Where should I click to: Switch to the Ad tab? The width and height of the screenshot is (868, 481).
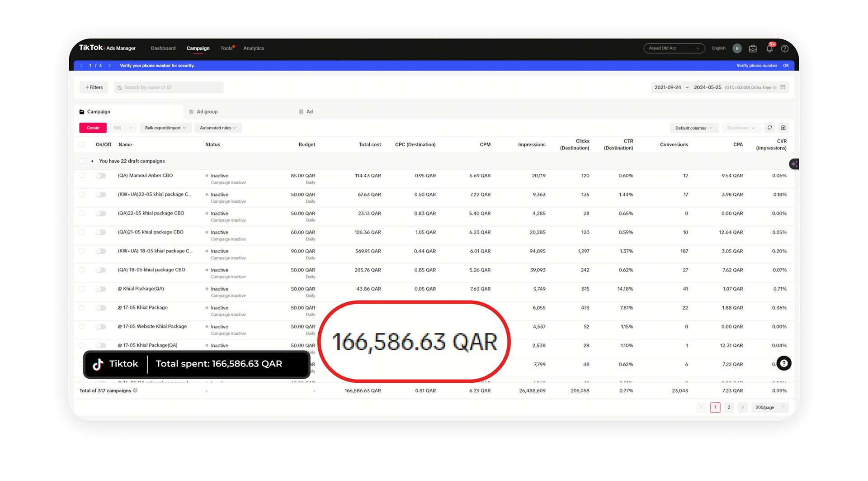tap(306, 112)
